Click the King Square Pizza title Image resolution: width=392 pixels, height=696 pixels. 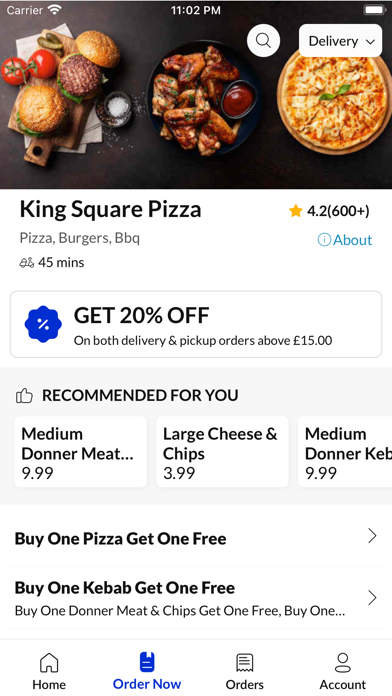(111, 210)
